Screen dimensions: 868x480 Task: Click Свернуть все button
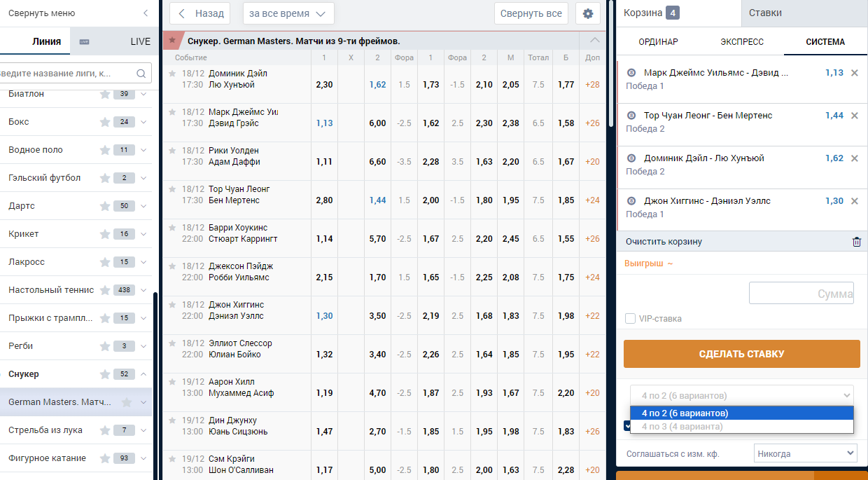pos(531,13)
